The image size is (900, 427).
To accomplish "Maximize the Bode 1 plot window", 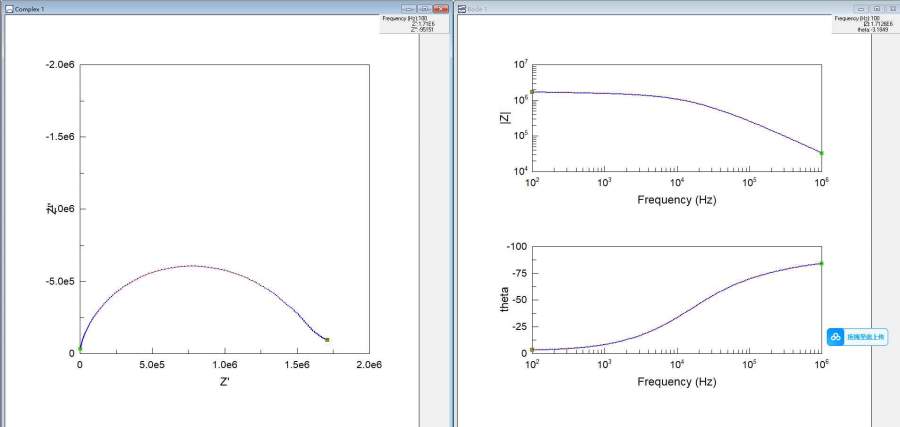I will tap(876, 8).
